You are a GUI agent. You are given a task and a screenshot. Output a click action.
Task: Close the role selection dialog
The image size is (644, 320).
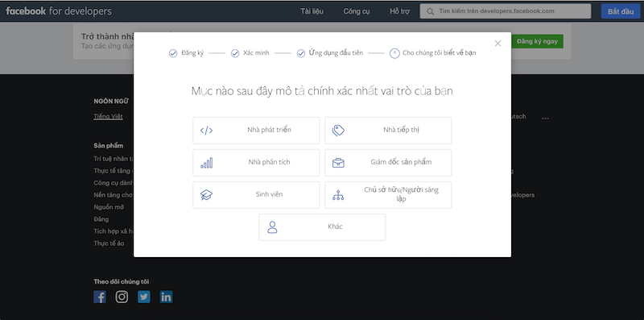pos(497,44)
